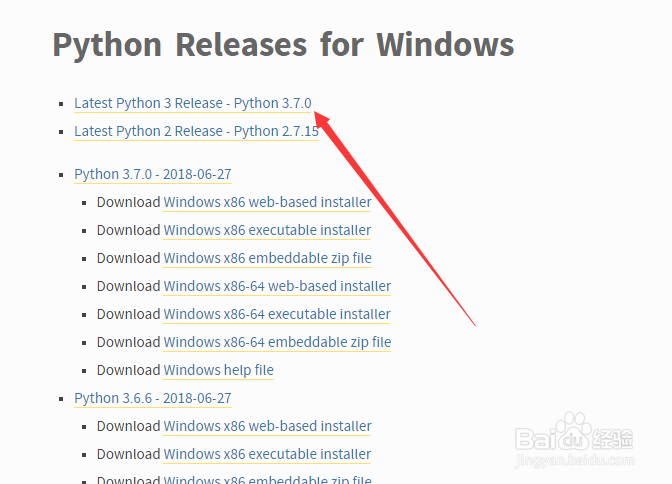Screen dimensions: 672x484
Task: Download Python 3.7.0 Windows x86-64 embeddable zip file
Action: click(x=277, y=342)
